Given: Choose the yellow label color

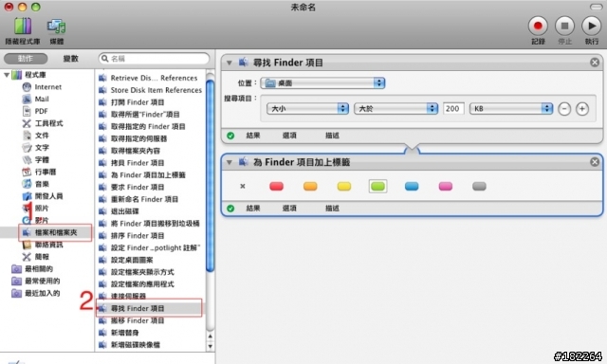Looking at the screenshot, I should point(344,187).
